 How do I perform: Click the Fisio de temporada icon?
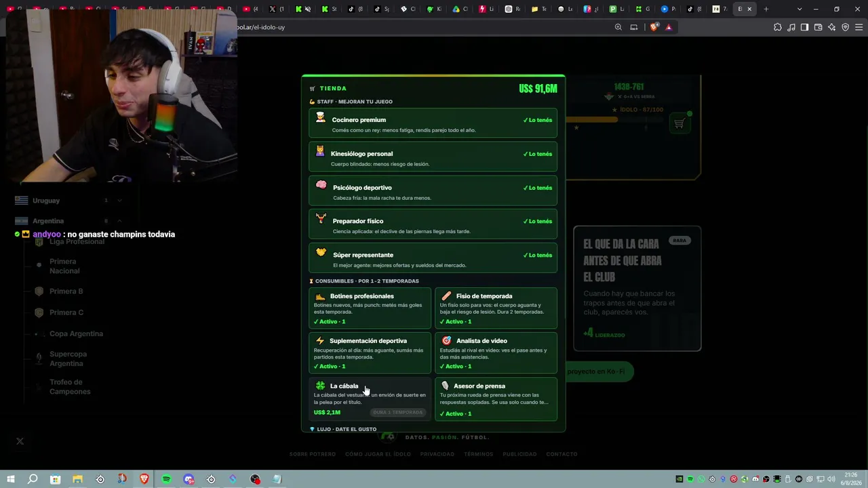pos(446,296)
